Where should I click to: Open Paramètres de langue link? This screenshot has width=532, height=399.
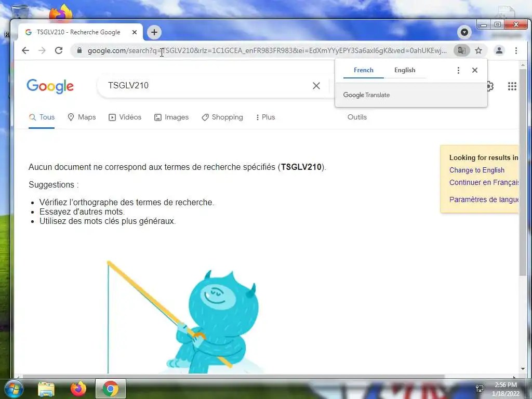[484, 199]
